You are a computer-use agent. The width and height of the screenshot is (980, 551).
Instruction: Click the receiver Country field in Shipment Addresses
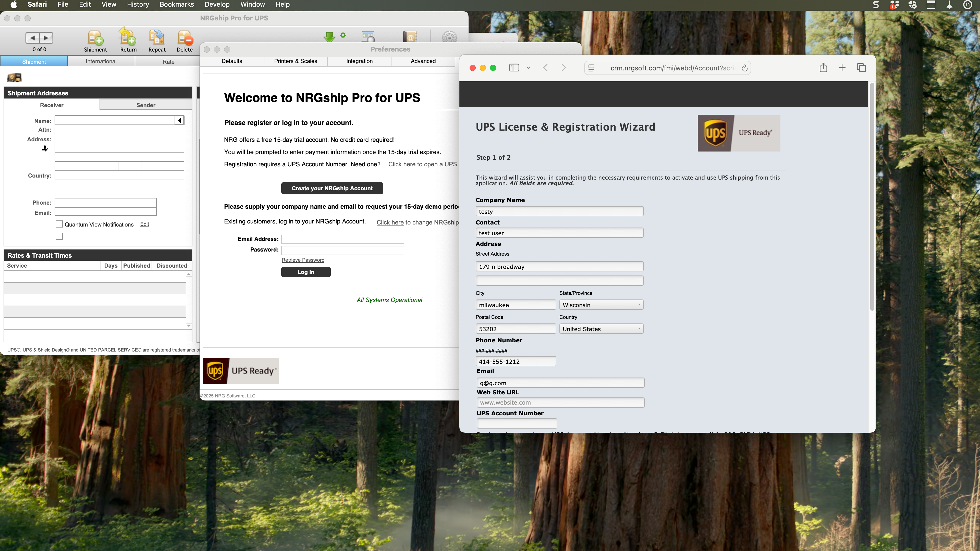119,175
